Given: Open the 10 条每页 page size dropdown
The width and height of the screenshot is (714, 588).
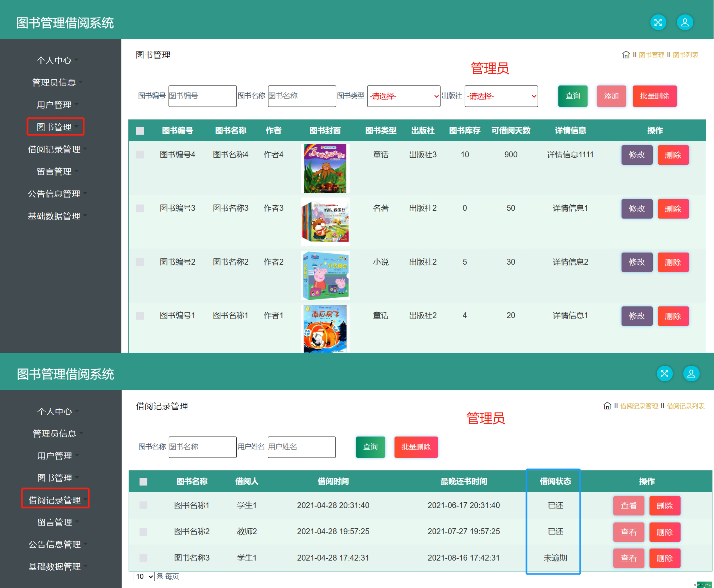Looking at the screenshot, I should (144, 576).
